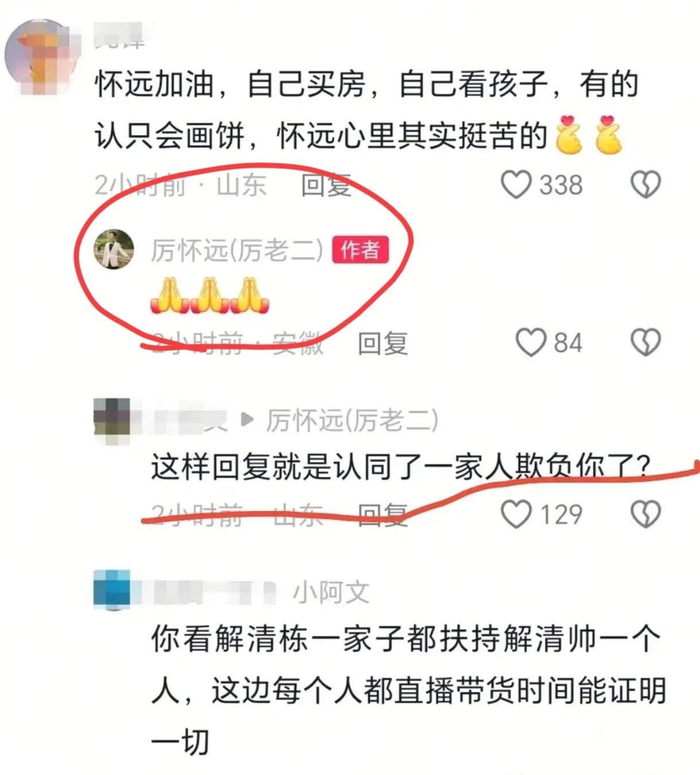Open avatar of commenter replying to 厉怀远
The width and height of the screenshot is (700, 775).
pyautogui.click(x=112, y=420)
